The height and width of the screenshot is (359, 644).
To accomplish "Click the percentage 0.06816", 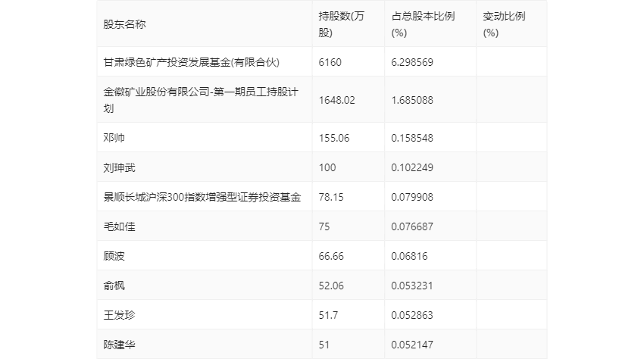I will tap(409, 256).
